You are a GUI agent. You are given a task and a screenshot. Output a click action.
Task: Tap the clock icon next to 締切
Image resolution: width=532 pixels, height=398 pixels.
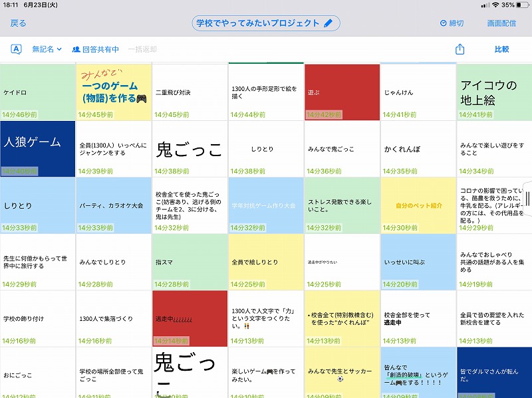tap(444, 23)
